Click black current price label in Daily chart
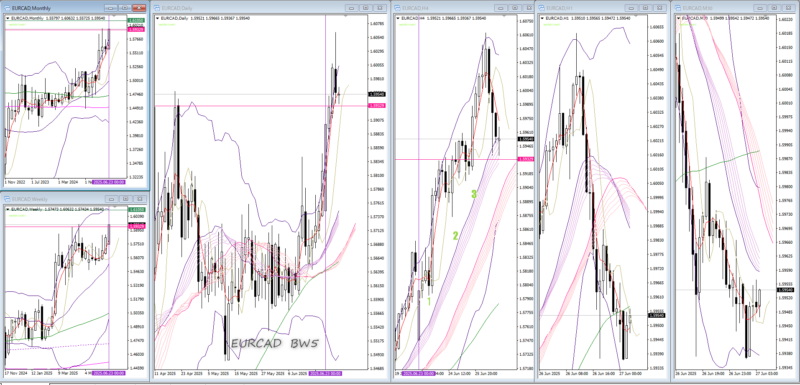The image size is (800, 385). coord(377,94)
